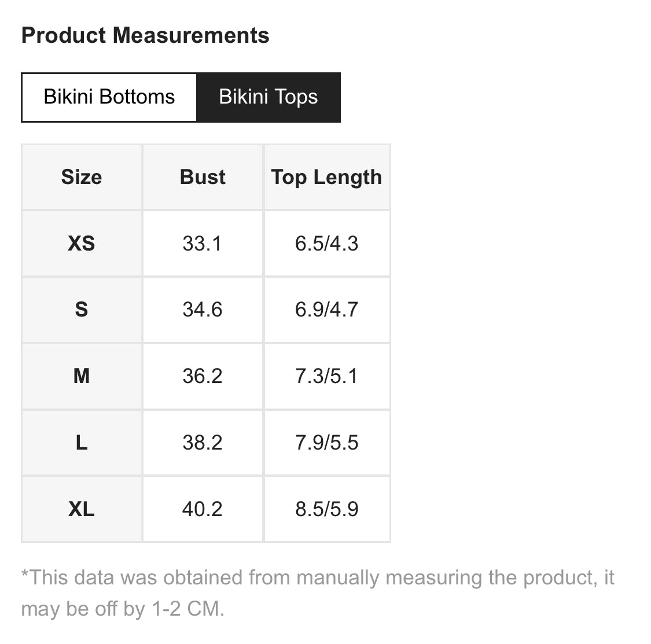This screenshot has height=644, width=651.
Task: Click the Size column header
Action: (x=82, y=177)
